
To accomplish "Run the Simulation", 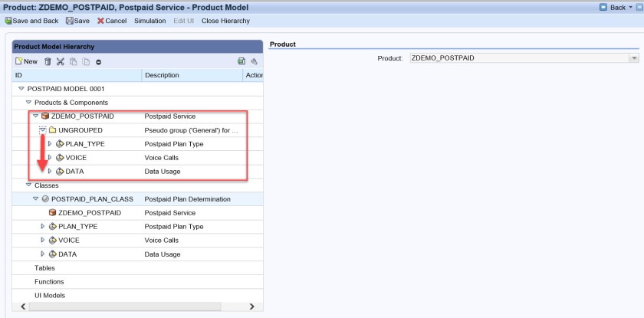I will coord(150,21).
